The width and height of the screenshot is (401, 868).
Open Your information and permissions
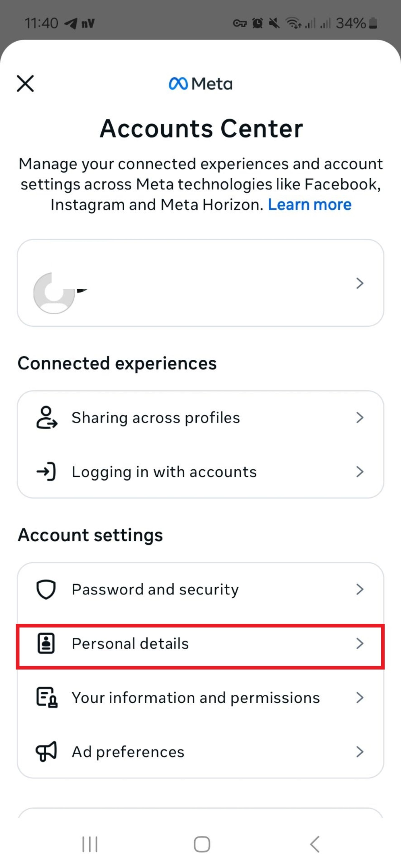point(200,698)
